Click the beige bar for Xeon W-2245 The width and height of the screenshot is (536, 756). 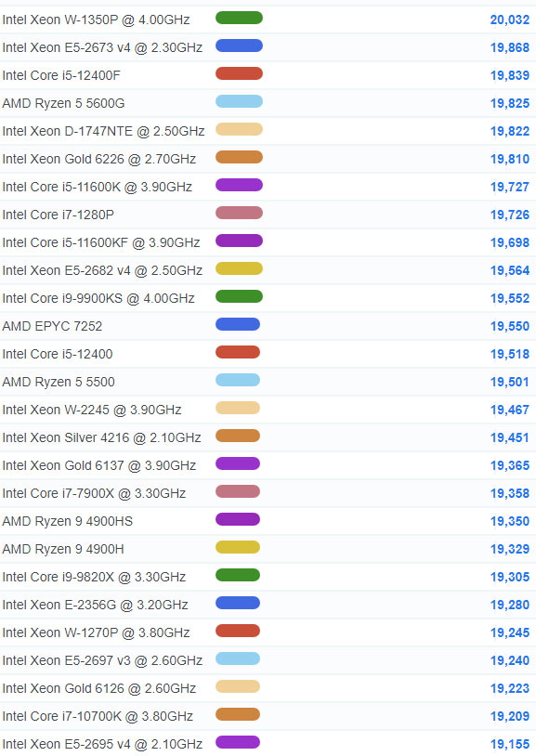point(238,408)
